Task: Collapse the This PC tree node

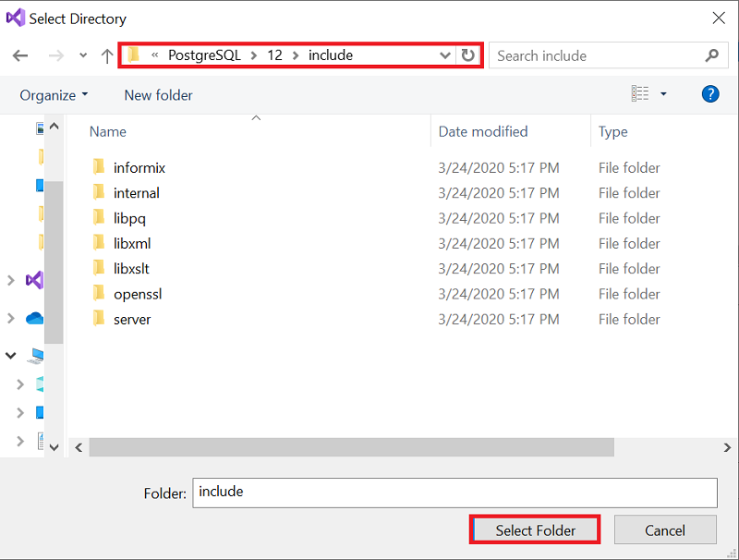Action: coord(11,356)
